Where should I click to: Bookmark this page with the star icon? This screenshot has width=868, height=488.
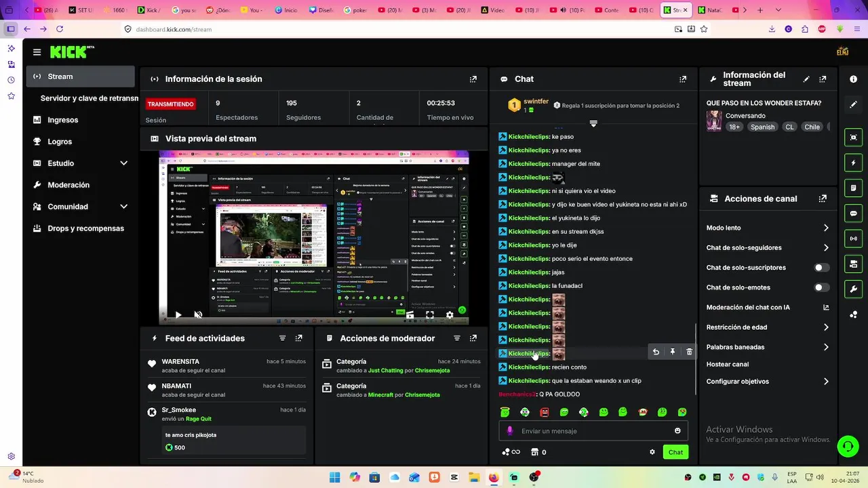point(704,29)
